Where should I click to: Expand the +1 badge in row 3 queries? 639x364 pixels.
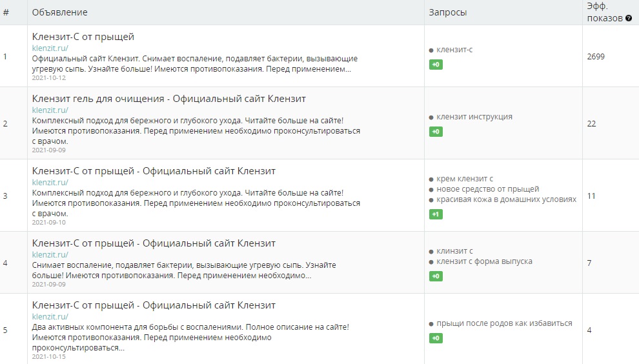[436, 214]
